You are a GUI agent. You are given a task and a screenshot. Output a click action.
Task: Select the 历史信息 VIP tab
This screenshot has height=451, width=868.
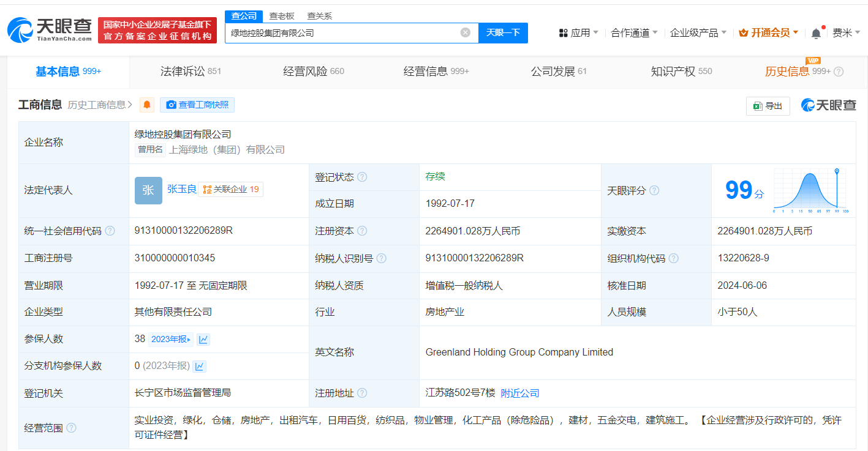(798, 72)
